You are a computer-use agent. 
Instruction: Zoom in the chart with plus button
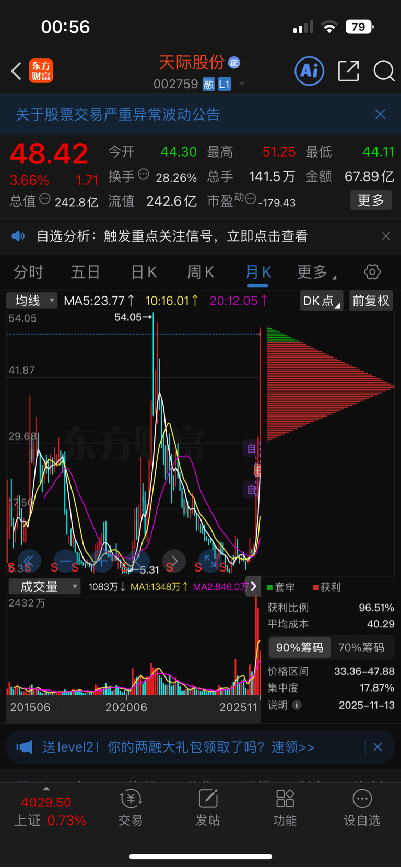tap(102, 561)
